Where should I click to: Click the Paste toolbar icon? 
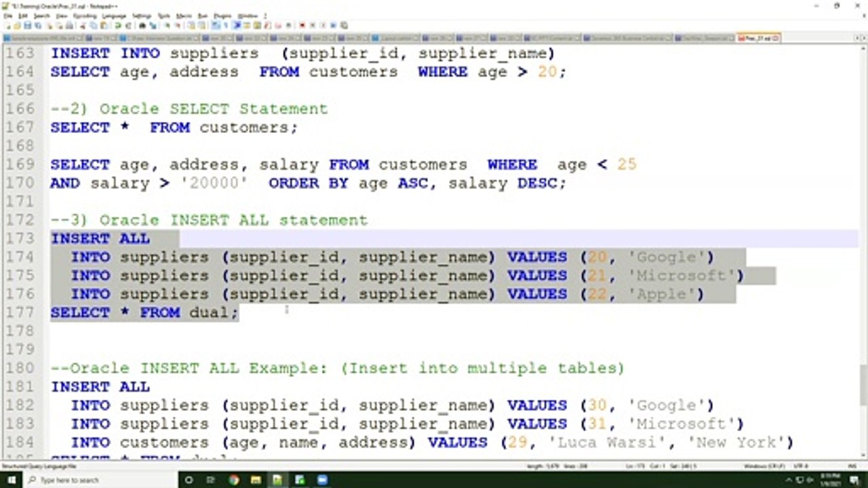tap(104, 25)
